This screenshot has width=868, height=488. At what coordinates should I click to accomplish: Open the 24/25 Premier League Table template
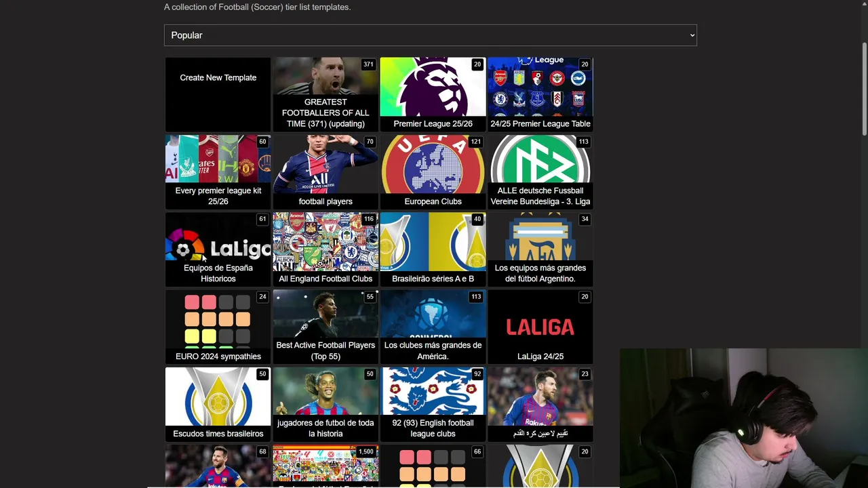tap(540, 94)
